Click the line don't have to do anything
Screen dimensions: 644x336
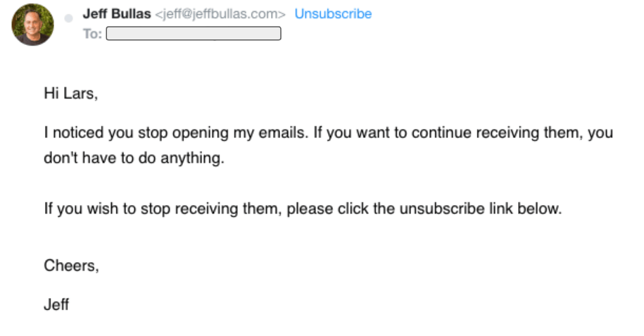(134, 158)
